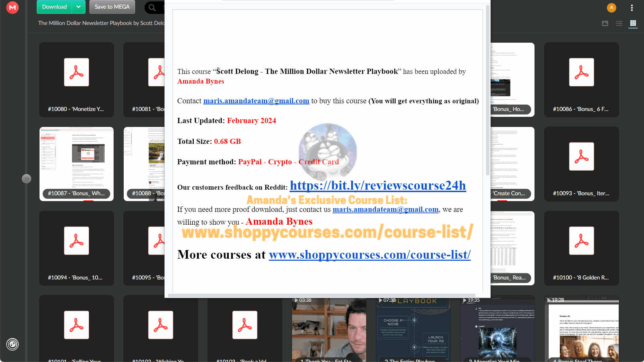Click the circular transfers icon at bottom-left

click(12, 344)
